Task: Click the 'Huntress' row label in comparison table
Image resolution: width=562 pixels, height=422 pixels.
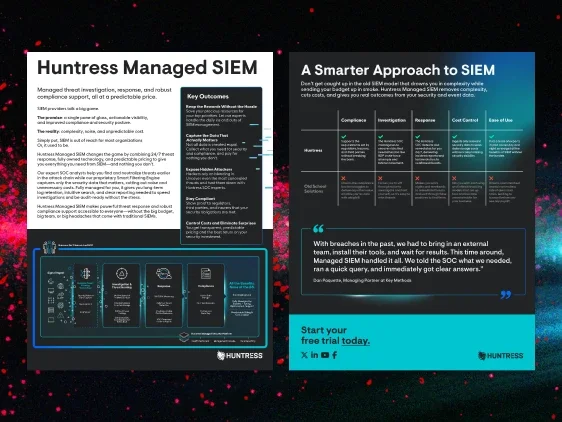Action: tap(313, 151)
